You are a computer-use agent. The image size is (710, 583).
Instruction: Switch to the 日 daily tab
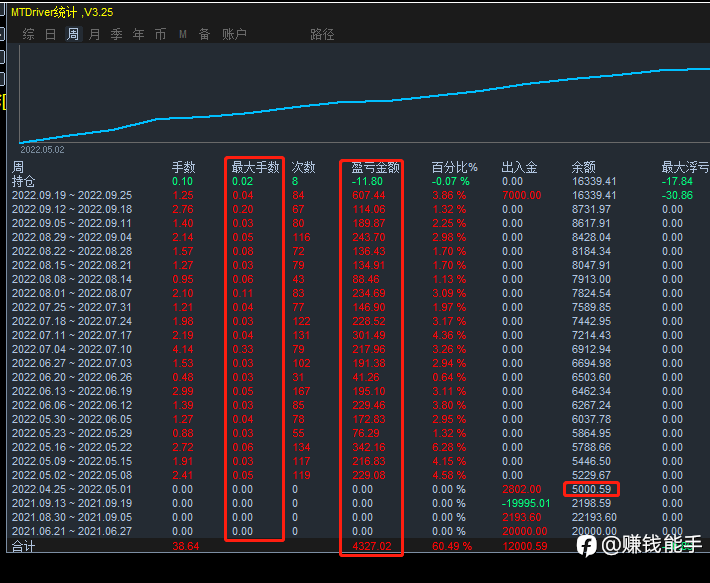[x=50, y=34]
